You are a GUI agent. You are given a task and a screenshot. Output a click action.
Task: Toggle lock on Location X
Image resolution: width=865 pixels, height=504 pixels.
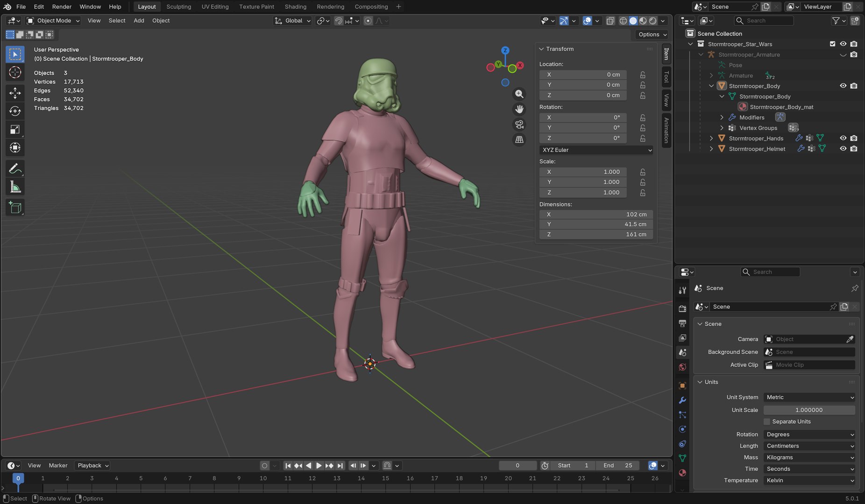tap(643, 75)
